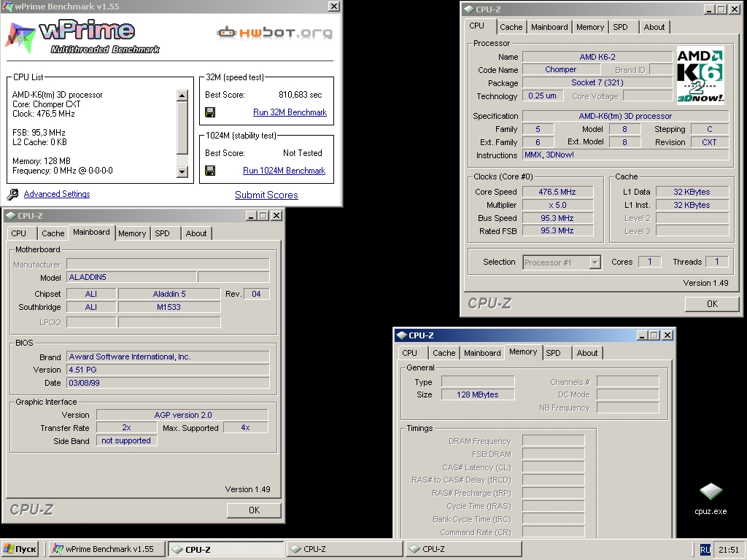Click the floppy save icon in 1024M stability test

point(209,171)
